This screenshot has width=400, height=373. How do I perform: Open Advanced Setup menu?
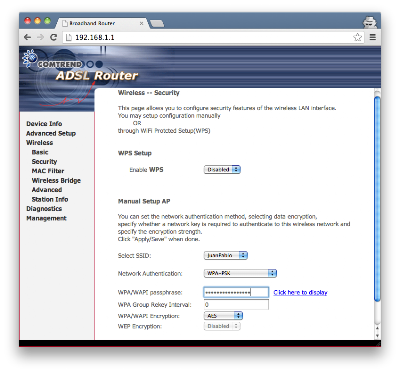51,133
